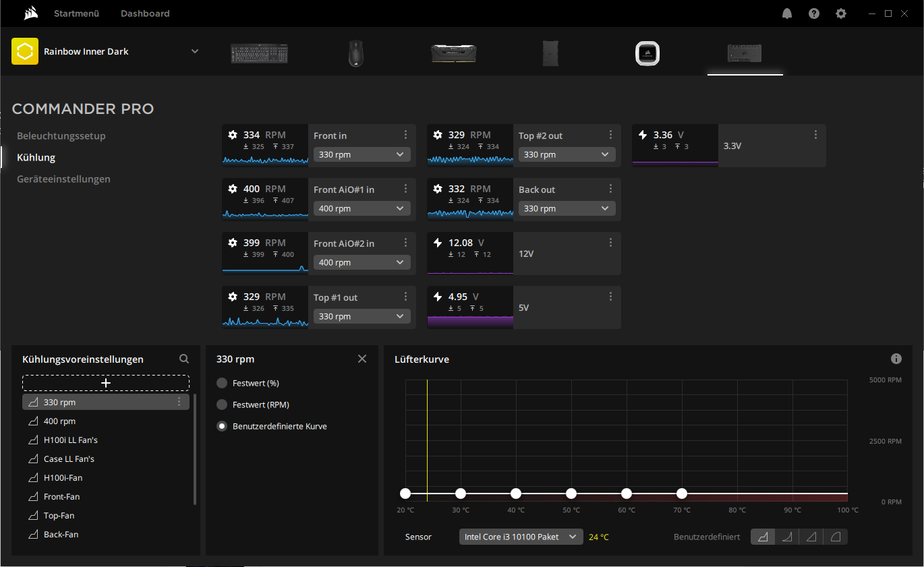The height and width of the screenshot is (567, 924).
Task: Open Beleuchtungssetup section
Action: (x=61, y=136)
